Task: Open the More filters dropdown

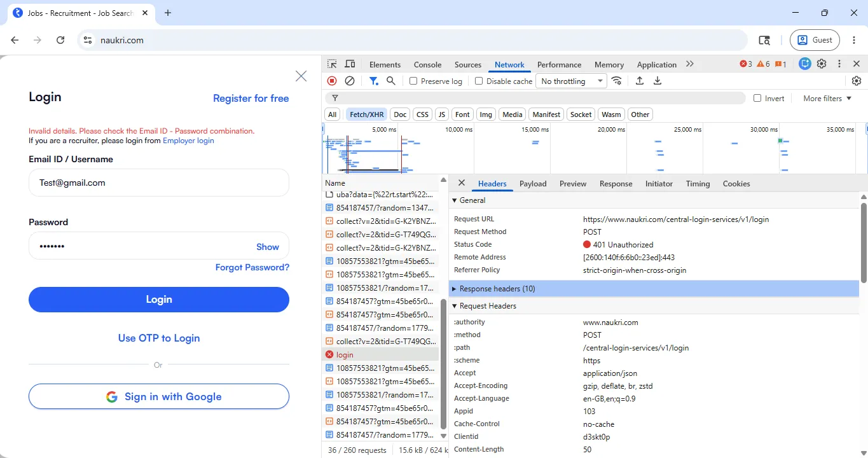Action: click(x=827, y=98)
